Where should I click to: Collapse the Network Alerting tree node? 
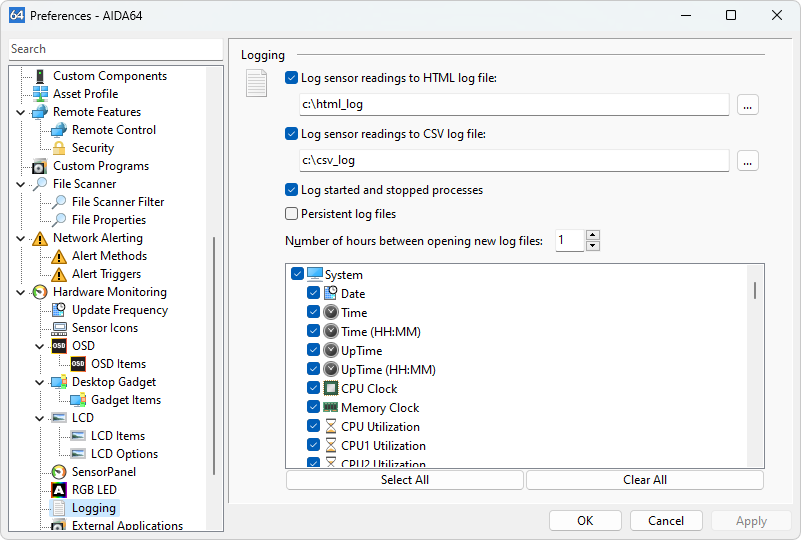coord(21,238)
